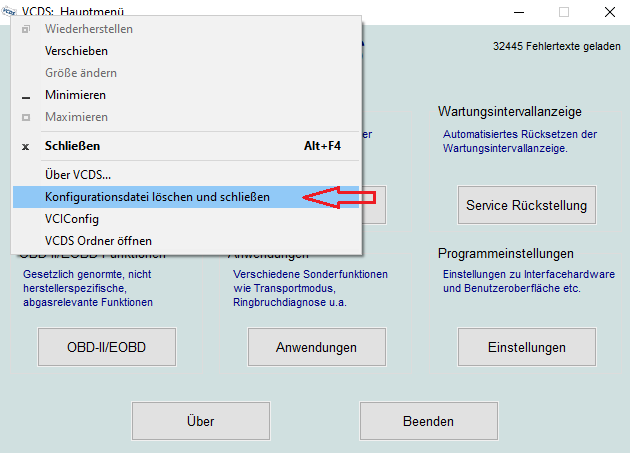This screenshot has width=630, height=453.
Task: Open the Anwendungen button
Action: 317,347
